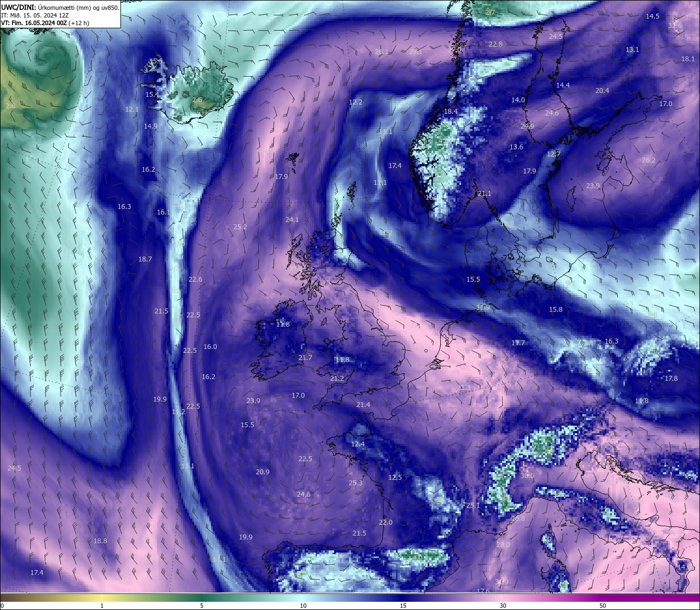Screen dimensions: 700x610
Task: Click the 14.5 value on the map
Action: [x=652, y=16]
